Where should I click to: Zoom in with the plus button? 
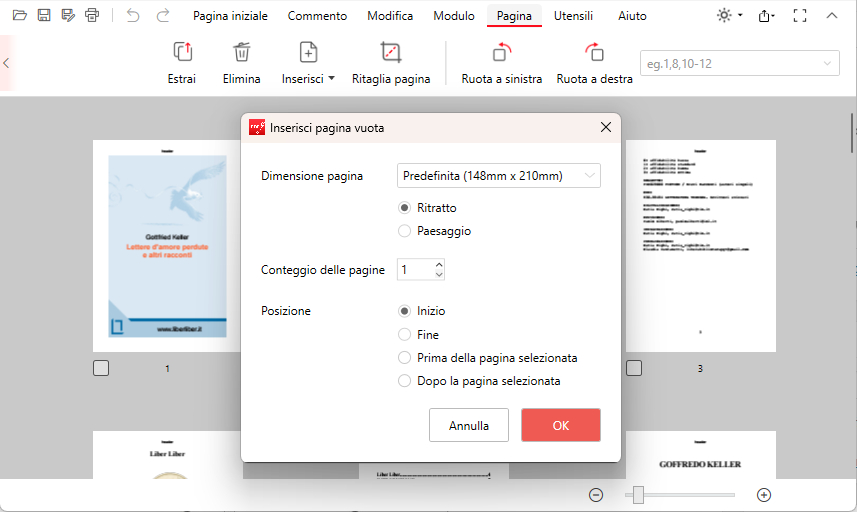pos(764,495)
